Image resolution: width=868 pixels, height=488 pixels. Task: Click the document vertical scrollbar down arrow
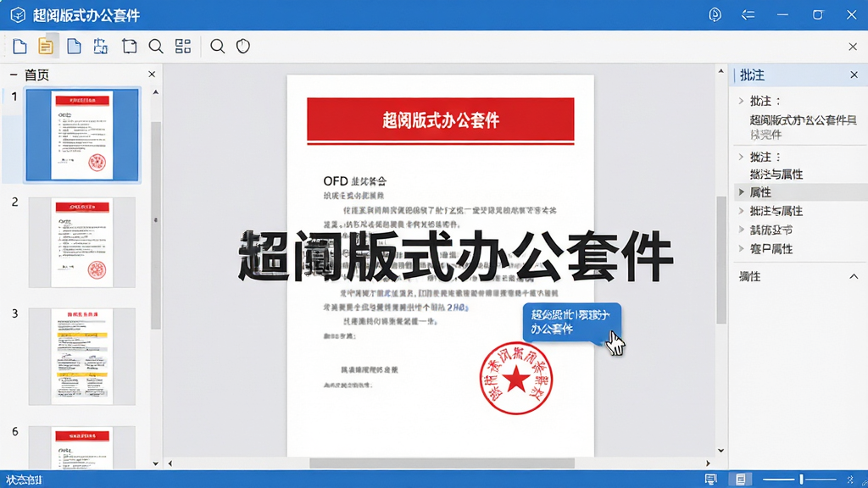(721, 451)
